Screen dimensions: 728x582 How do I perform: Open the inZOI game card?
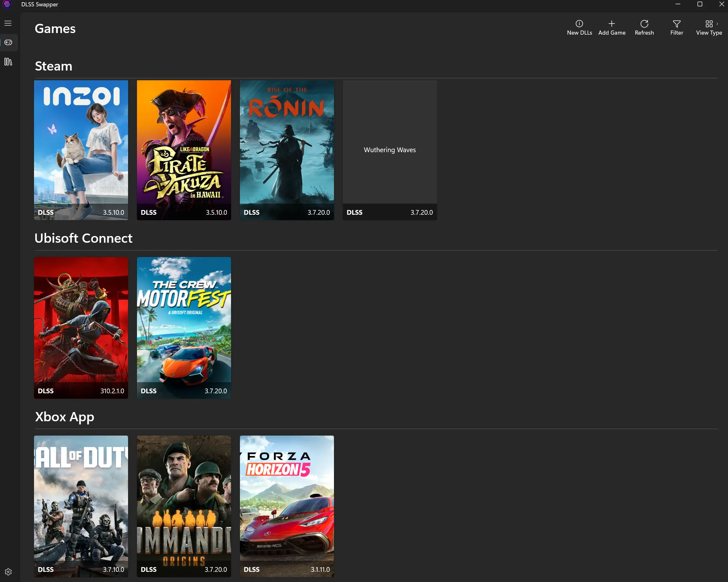click(81, 150)
